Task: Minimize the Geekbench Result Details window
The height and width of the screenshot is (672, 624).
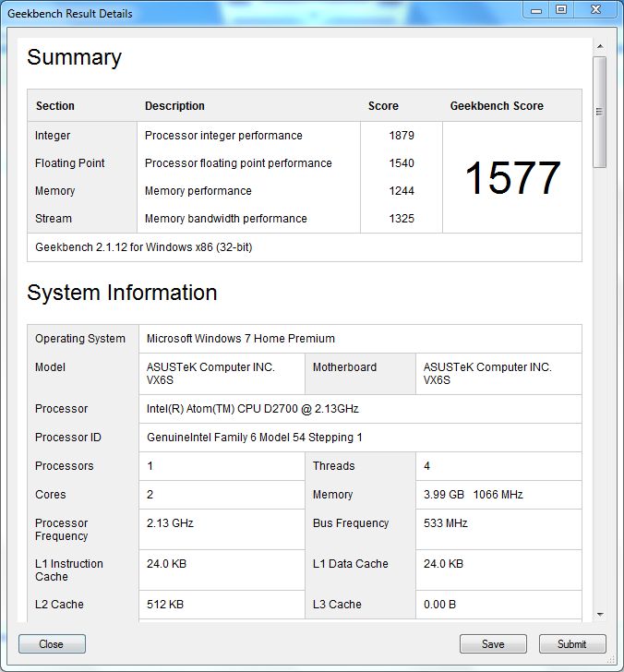Action: [536, 10]
